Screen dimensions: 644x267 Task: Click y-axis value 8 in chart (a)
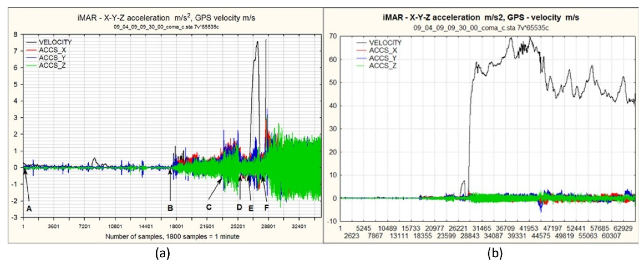point(16,35)
